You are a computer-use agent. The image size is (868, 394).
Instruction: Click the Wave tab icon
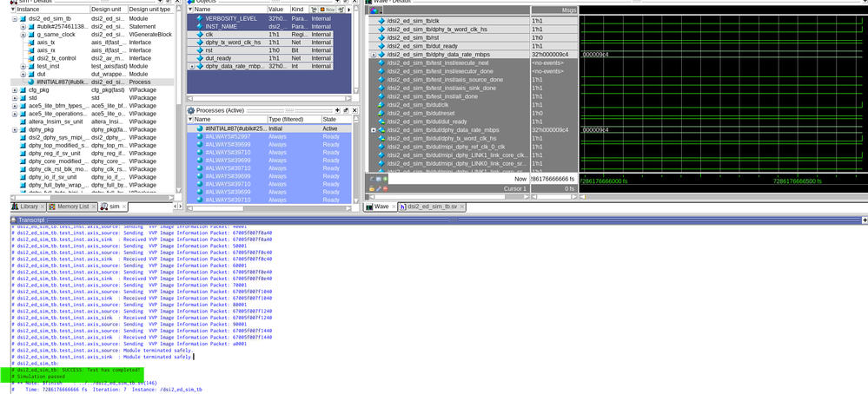tap(368, 207)
